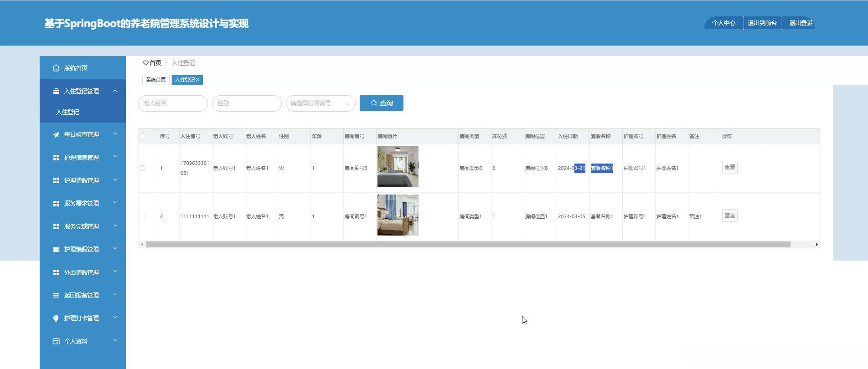Click 查看 for row 1
This screenshot has width=868, height=369.
(730, 167)
